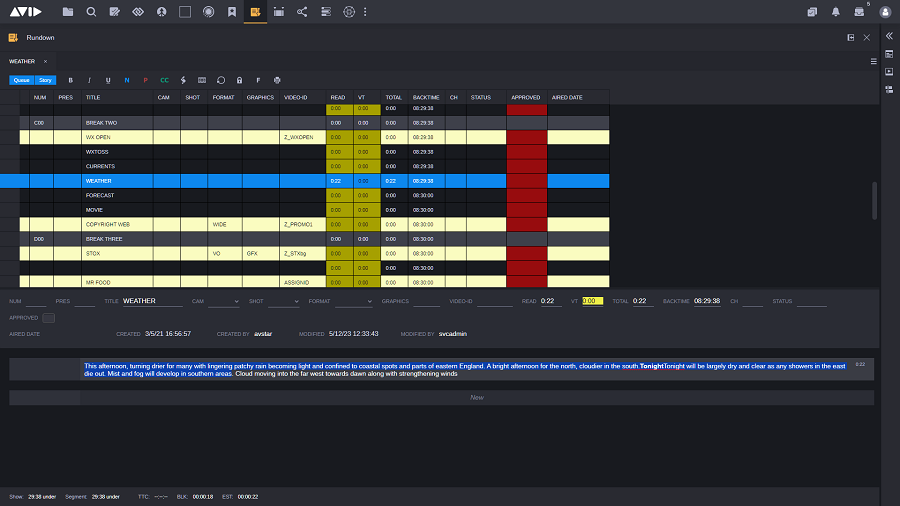Click the linked-diamonds icon in top bar

[x=138, y=11]
